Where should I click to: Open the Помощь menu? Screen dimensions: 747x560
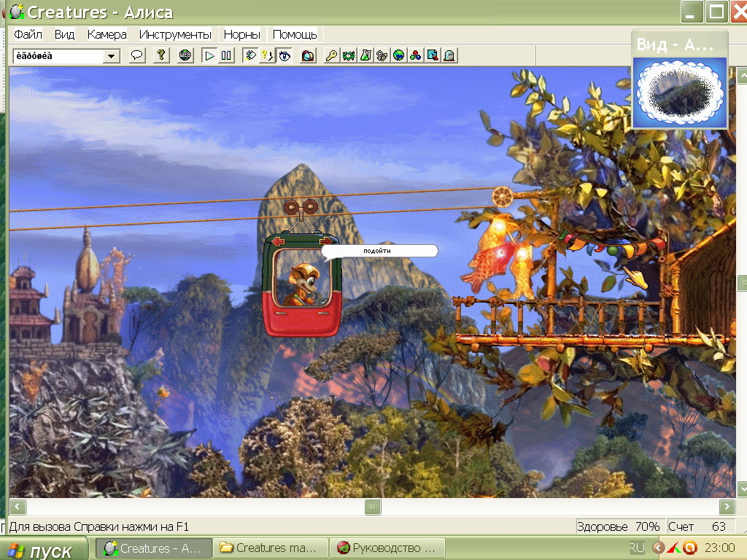295,34
